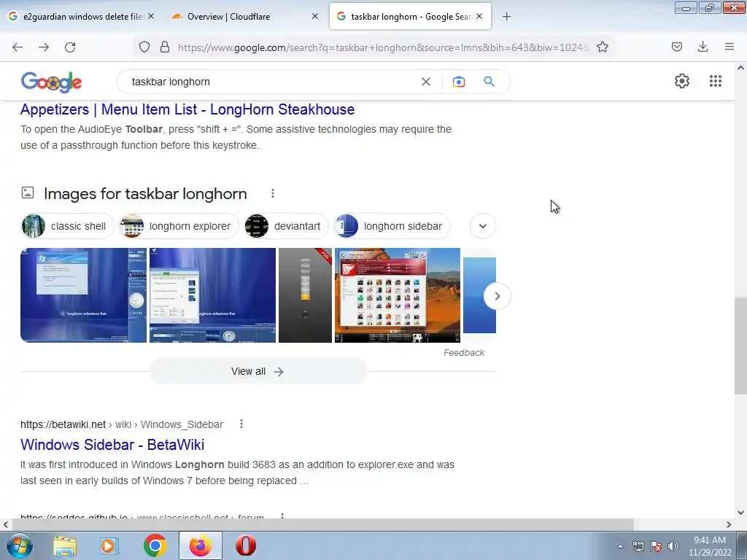Image resolution: width=747 pixels, height=560 pixels.
Task: Expand more image filter chips
Action: tap(483, 226)
